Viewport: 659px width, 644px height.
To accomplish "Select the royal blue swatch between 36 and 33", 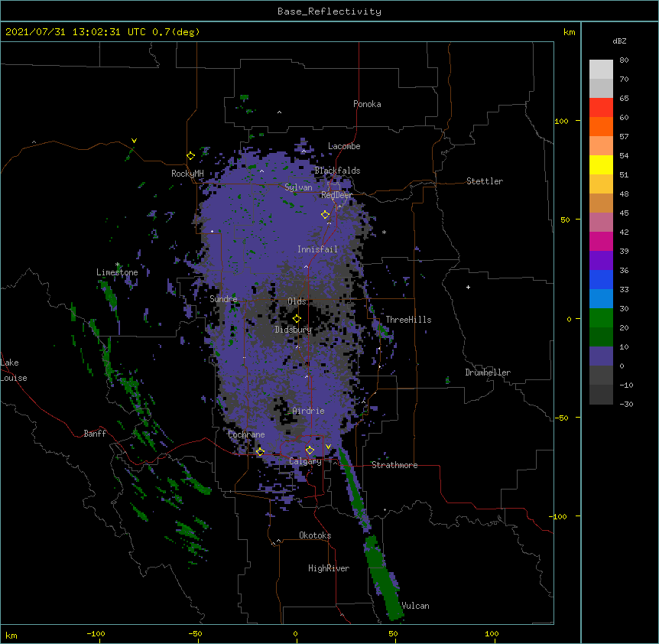I will [601, 279].
